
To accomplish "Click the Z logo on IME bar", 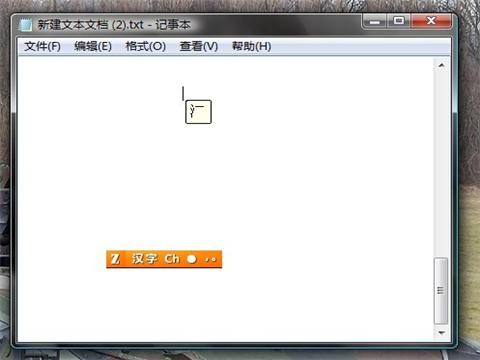I will click(x=115, y=259).
